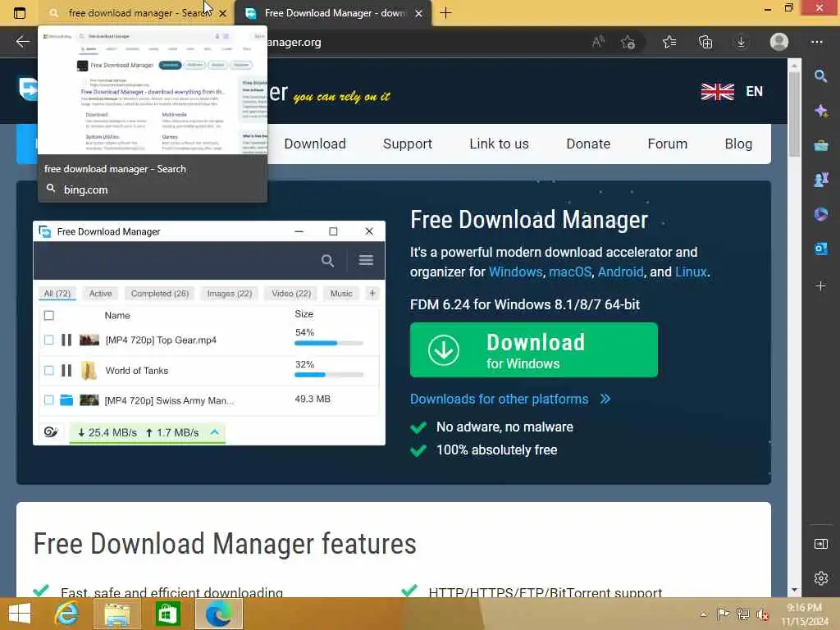Click the Top Gear 54% progress bar
Image resolution: width=840 pixels, height=630 pixels.
(329, 343)
